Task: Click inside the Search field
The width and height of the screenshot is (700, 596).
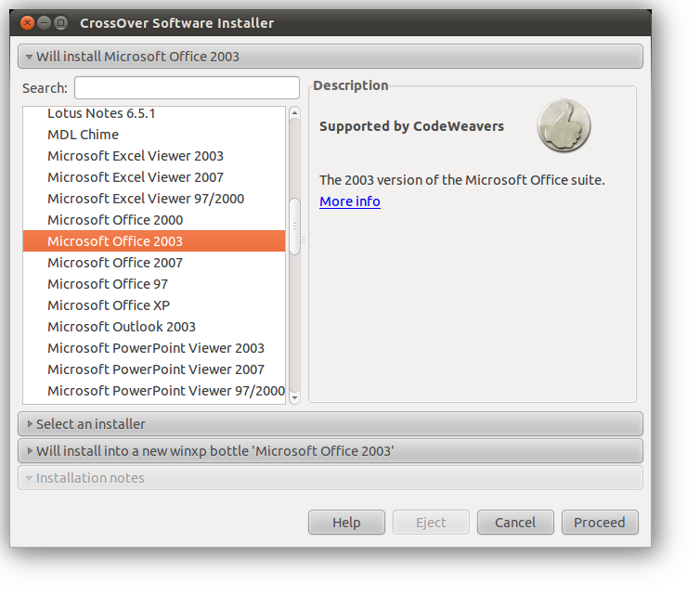Action: (187, 87)
